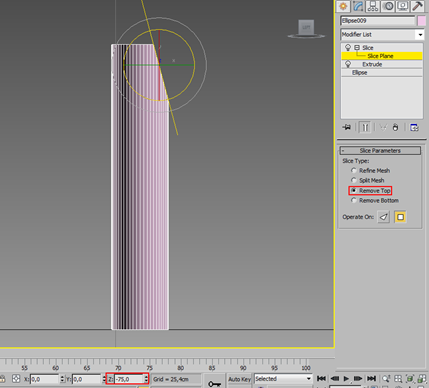The width and height of the screenshot is (429, 388).
Task: Select the Extrude modifier in stack
Action: [372, 64]
